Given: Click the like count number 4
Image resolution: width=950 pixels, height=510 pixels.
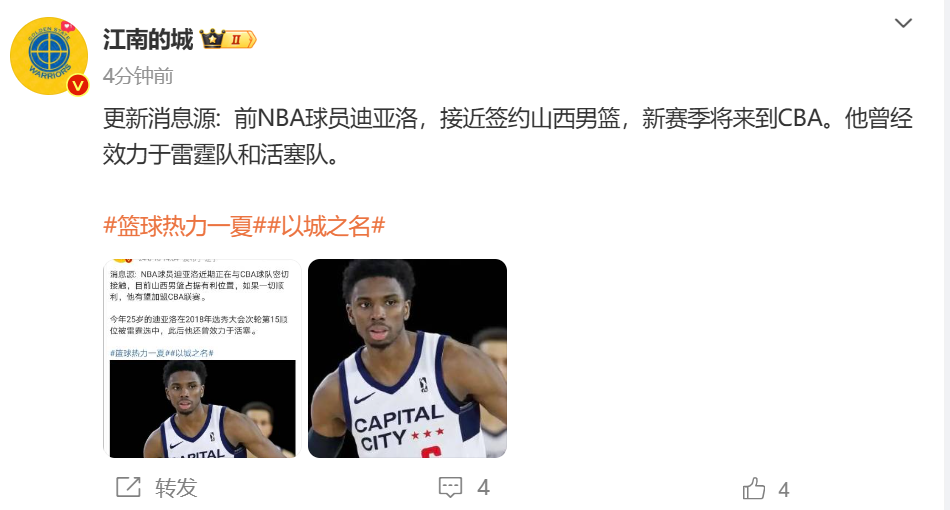Looking at the screenshot, I should click(x=783, y=489).
